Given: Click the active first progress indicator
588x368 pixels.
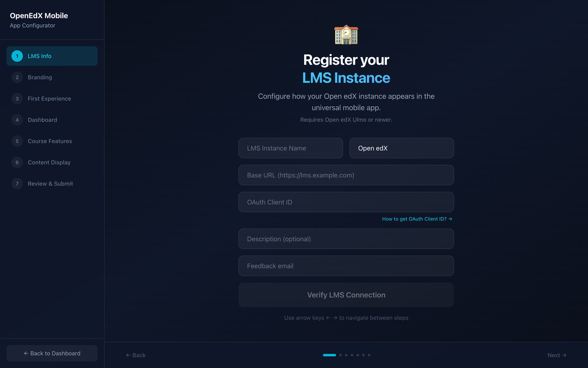Looking at the screenshot, I should [329, 355].
